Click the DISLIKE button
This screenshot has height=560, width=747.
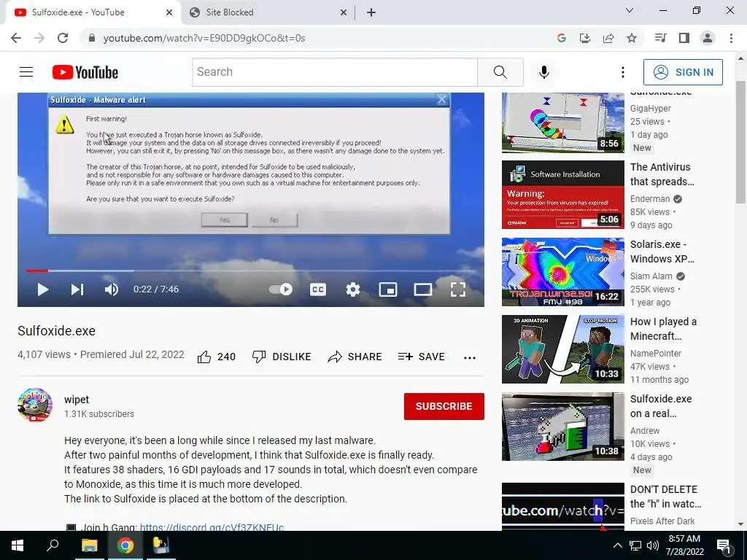[282, 357]
